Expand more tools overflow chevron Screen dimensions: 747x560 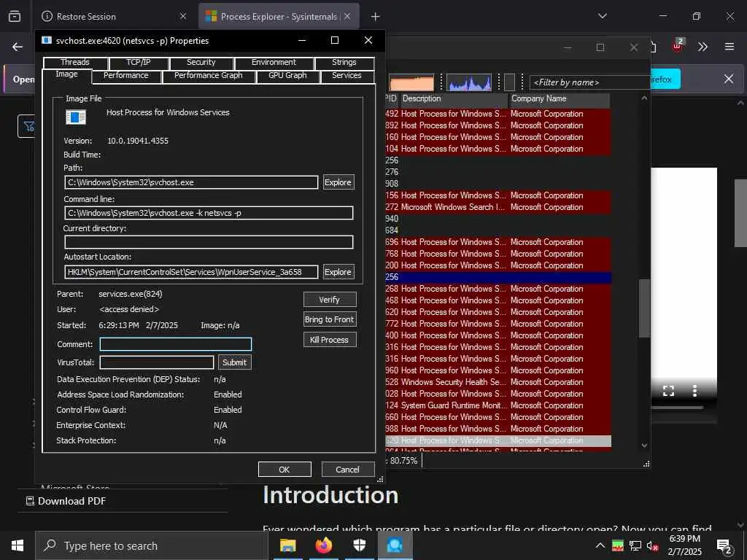703,47
